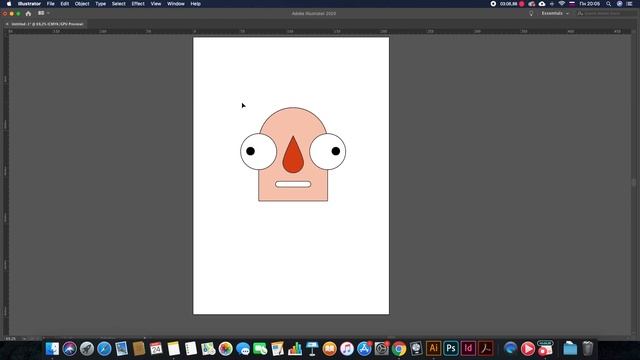Image resolution: width=640 pixels, height=360 pixels.
Task: Open Keynote from the Dock
Action: click(312, 349)
